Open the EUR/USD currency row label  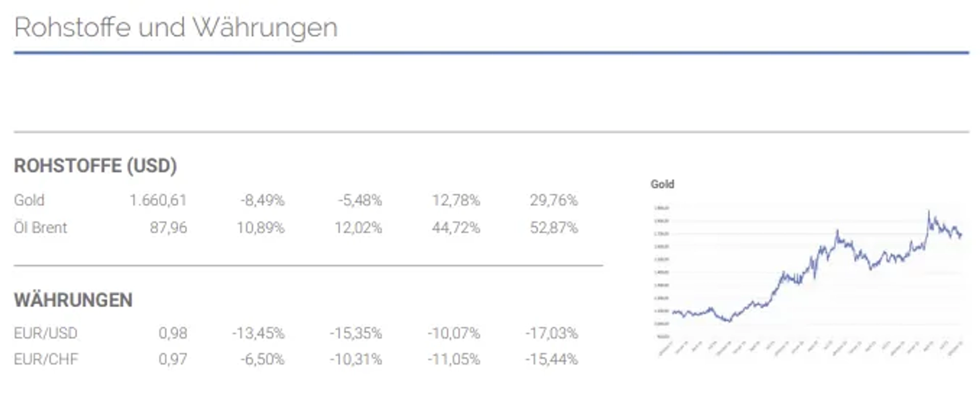45,333
